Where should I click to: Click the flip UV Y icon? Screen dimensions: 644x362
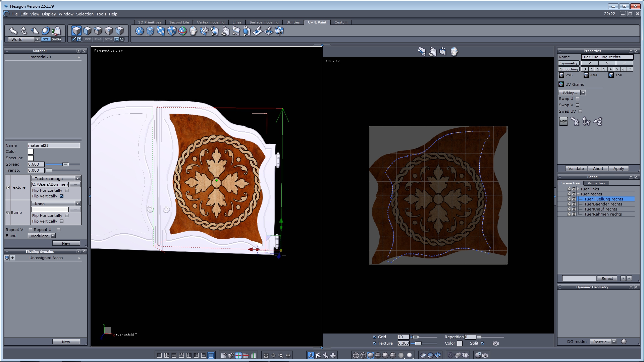pyautogui.click(x=586, y=121)
